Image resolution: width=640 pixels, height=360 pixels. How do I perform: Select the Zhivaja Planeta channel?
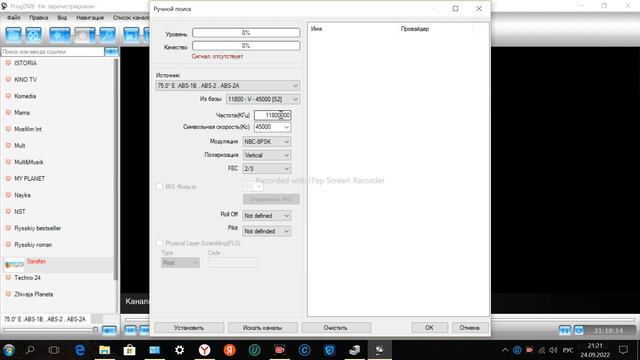[33, 294]
